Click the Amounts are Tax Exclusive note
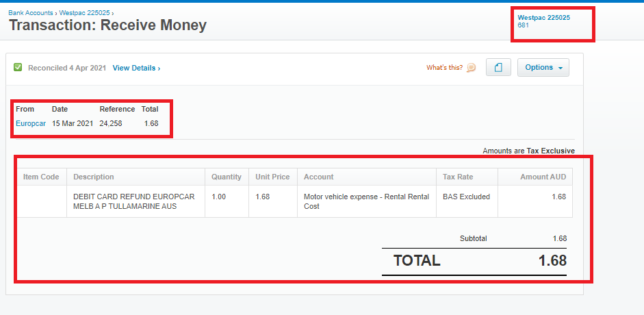644x315 pixels. click(x=528, y=151)
